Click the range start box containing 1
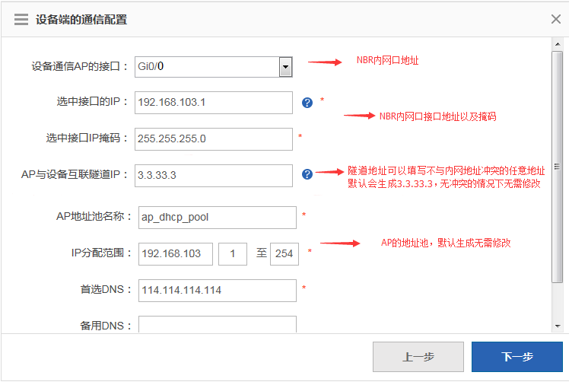Viewport: 588px width, 385px height. pyautogui.click(x=232, y=253)
